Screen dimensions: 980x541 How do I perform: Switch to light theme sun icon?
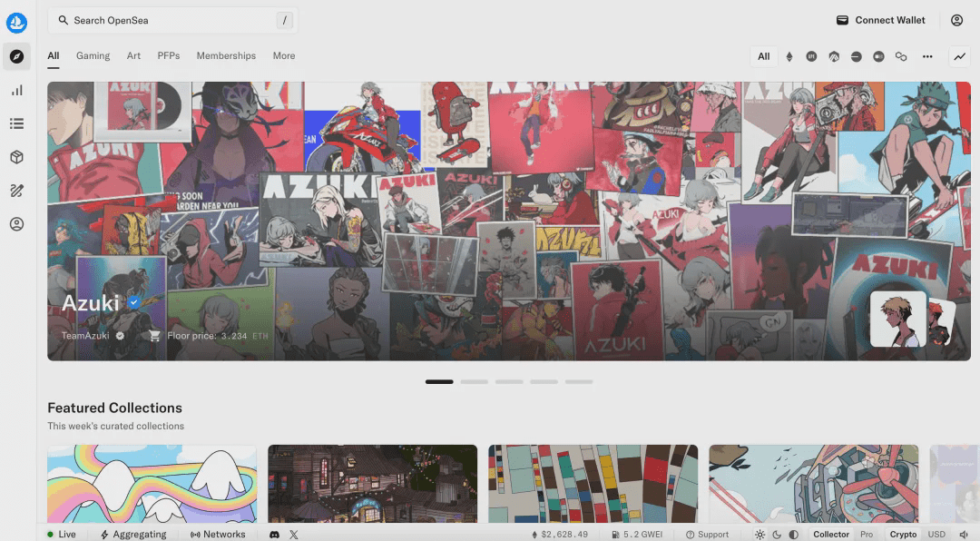pos(760,534)
